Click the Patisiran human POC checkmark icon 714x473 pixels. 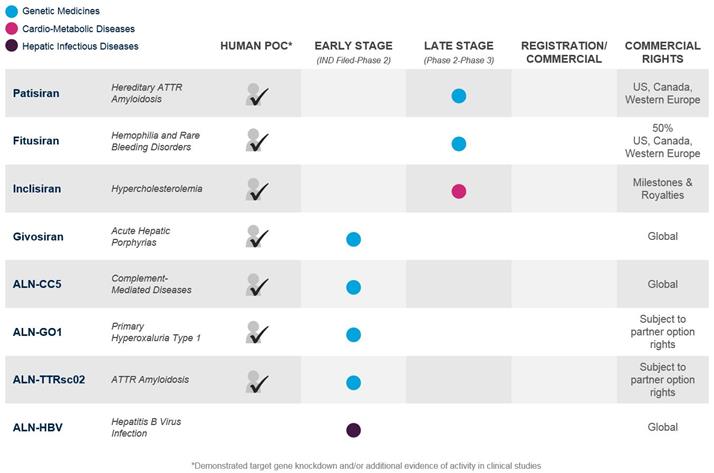point(258,95)
